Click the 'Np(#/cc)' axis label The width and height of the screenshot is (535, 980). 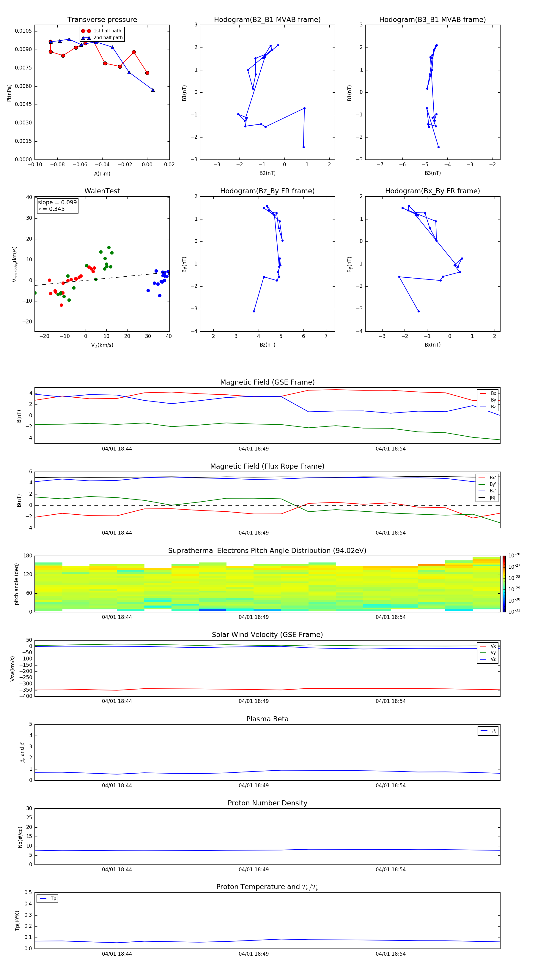(20, 837)
